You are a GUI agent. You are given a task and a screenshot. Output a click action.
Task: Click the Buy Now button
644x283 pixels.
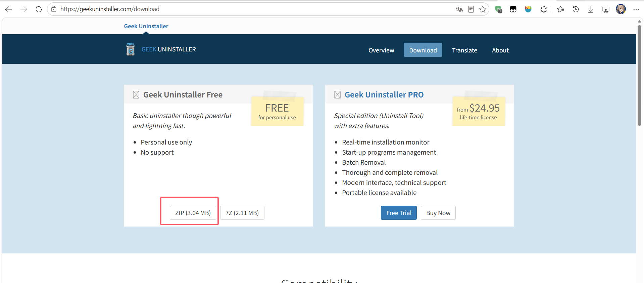point(438,213)
